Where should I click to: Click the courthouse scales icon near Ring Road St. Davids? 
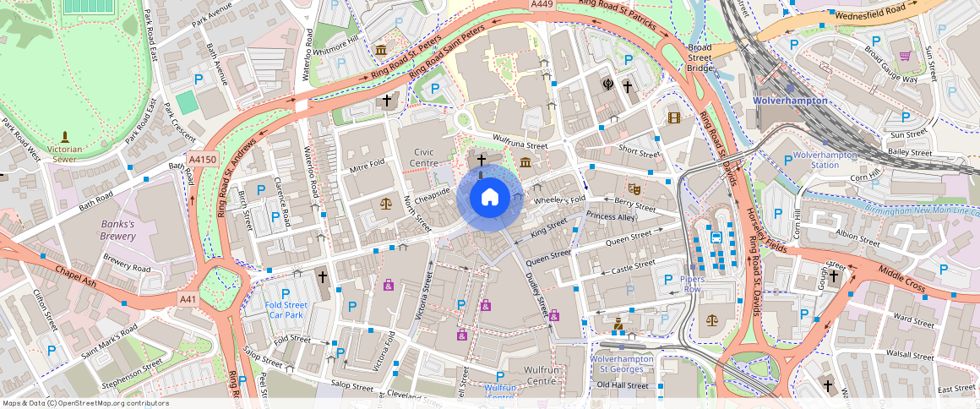710,319
